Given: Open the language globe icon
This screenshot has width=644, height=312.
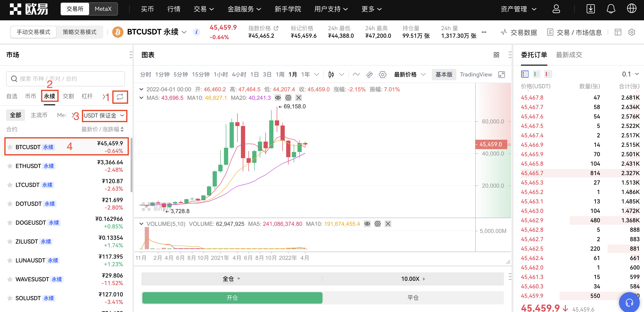Looking at the screenshot, I should (x=632, y=9).
